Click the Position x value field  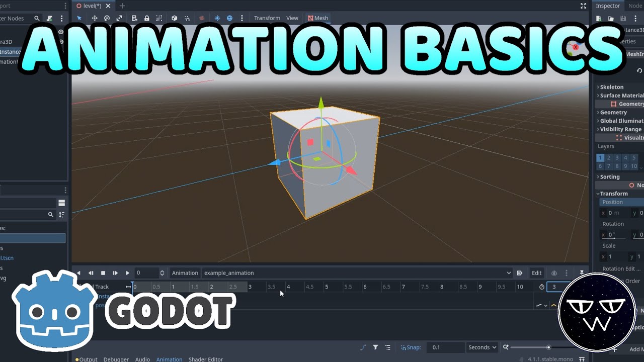[x=614, y=213]
